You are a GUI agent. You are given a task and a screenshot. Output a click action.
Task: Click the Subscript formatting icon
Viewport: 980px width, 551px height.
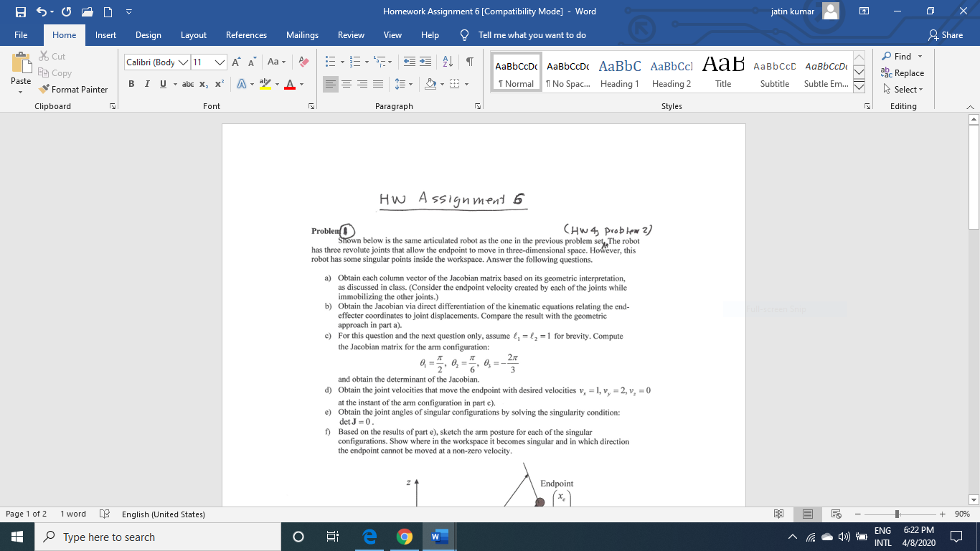(x=202, y=84)
